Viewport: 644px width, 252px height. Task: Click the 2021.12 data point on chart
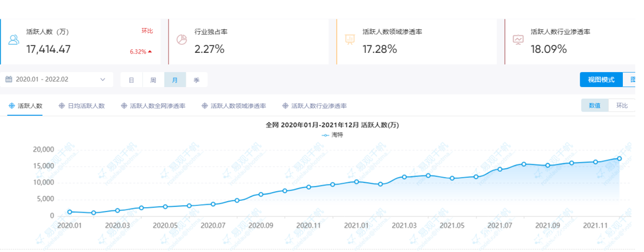tap(619, 159)
